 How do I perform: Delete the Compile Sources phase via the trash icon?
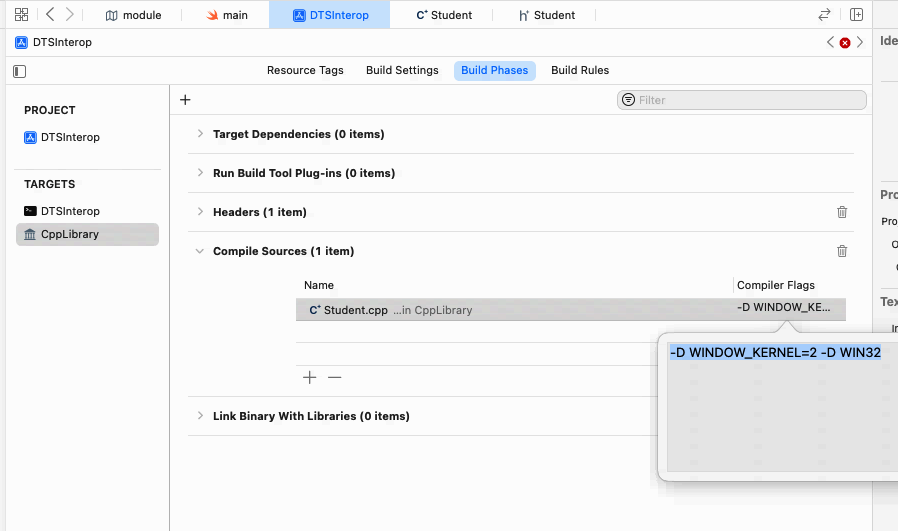842,251
